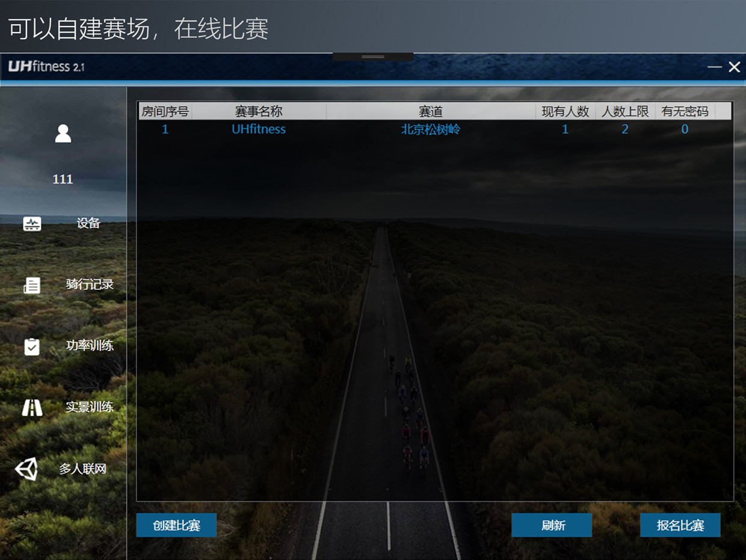Viewport: 746px width, 560px height.
Task: Select 功率训练 in the sidebar
Action: coord(90,346)
